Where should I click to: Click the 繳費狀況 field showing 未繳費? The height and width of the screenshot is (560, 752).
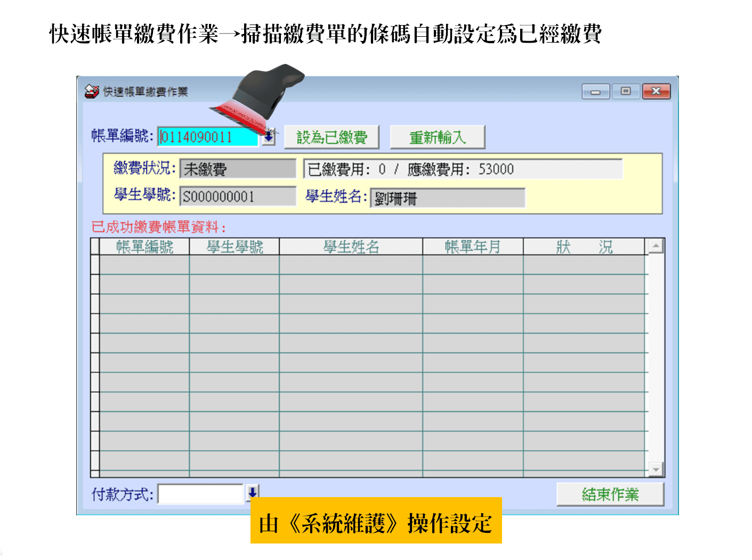238,169
